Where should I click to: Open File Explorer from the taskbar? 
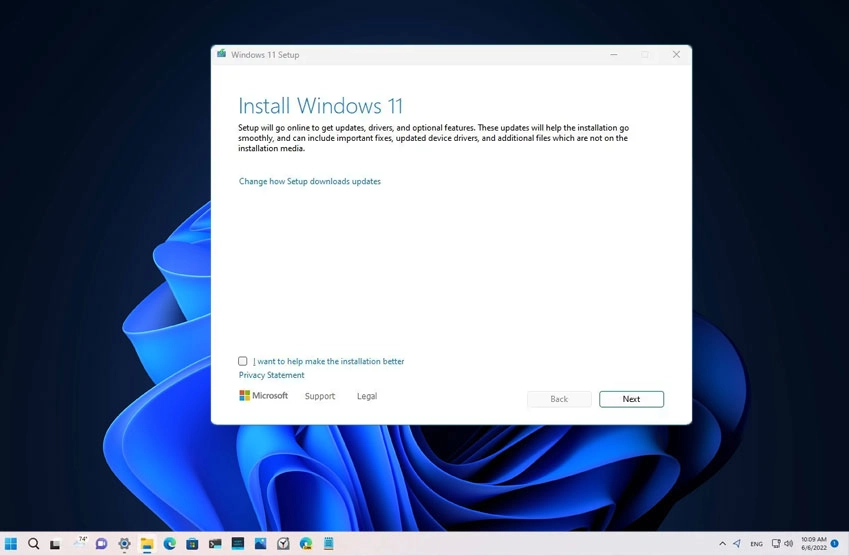(x=147, y=544)
